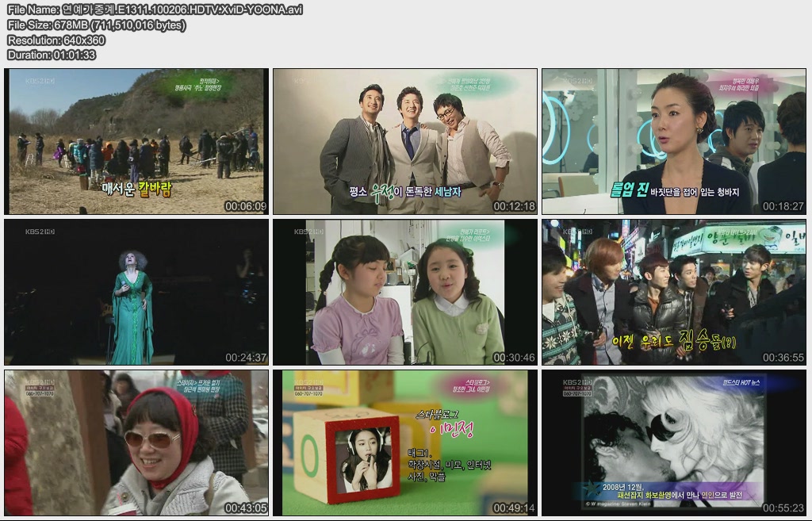Select the Resolution 640x360 text
812x521 pixels.
click(56, 40)
